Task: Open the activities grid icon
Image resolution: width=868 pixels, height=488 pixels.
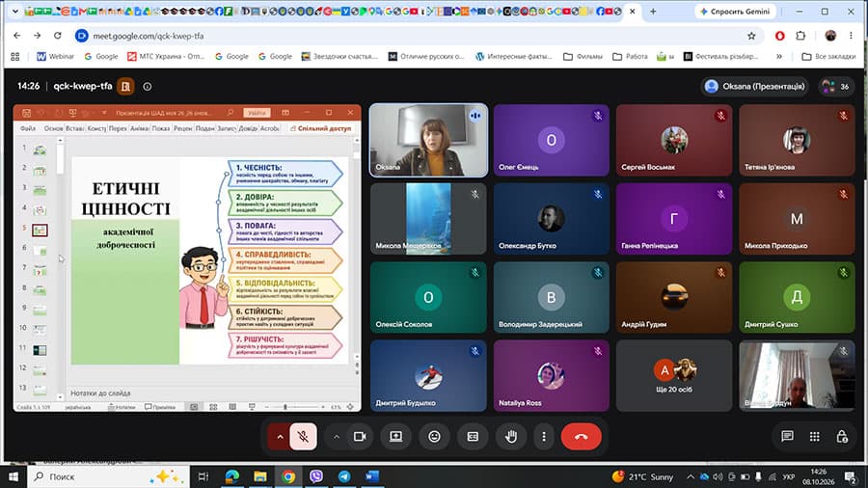Action: click(814, 437)
